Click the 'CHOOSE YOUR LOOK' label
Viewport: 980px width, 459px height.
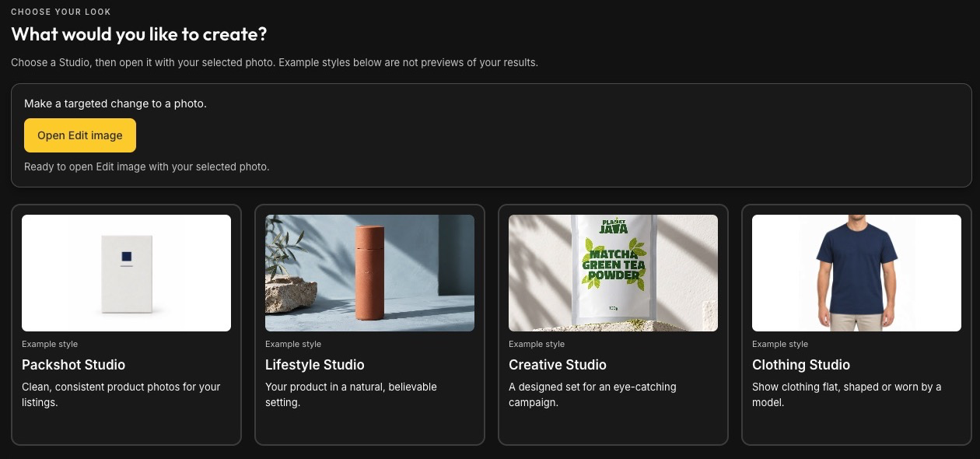coord(61,12)
